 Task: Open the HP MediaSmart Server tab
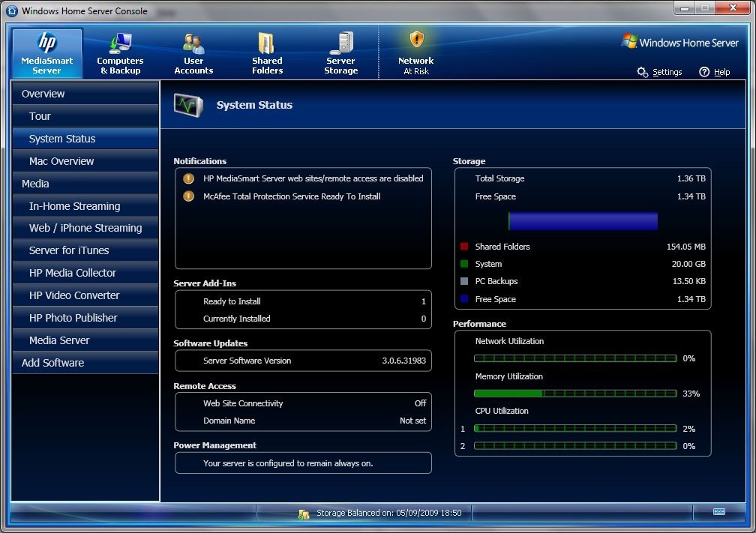click(x=47, y=53)
